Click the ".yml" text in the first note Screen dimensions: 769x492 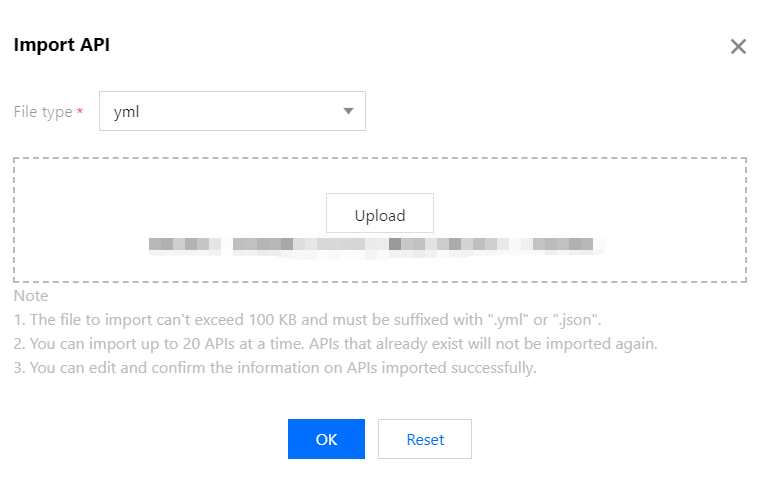click(506, 320)
